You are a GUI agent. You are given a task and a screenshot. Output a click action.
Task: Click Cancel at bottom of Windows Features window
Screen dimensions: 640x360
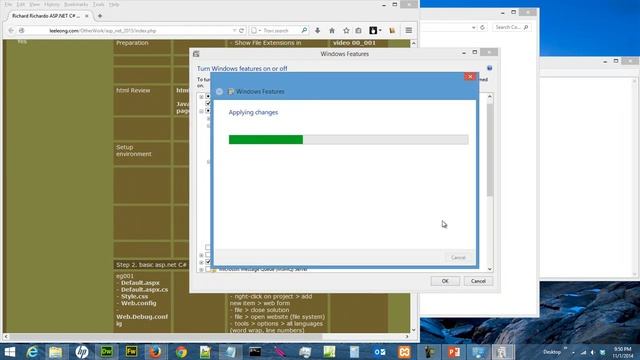[478, 281]
